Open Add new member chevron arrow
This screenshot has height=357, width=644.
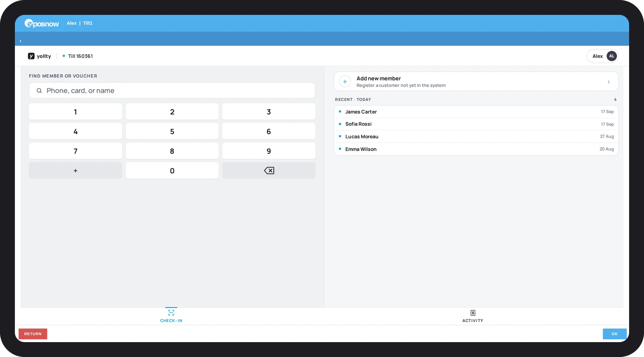tap(609, 82)
